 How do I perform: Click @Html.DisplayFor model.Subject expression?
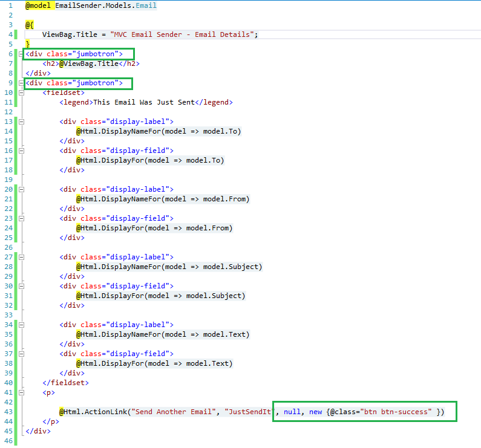coord(161,296)
